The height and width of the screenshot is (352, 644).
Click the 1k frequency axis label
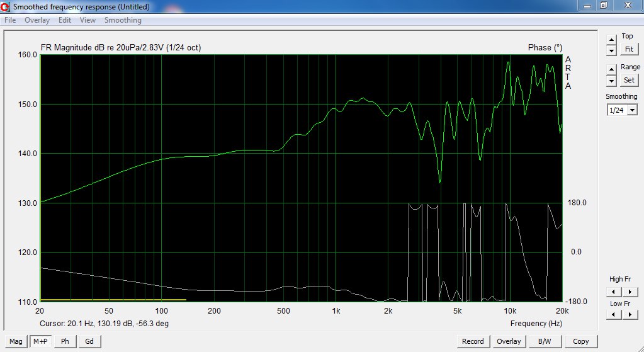[336, 311]
